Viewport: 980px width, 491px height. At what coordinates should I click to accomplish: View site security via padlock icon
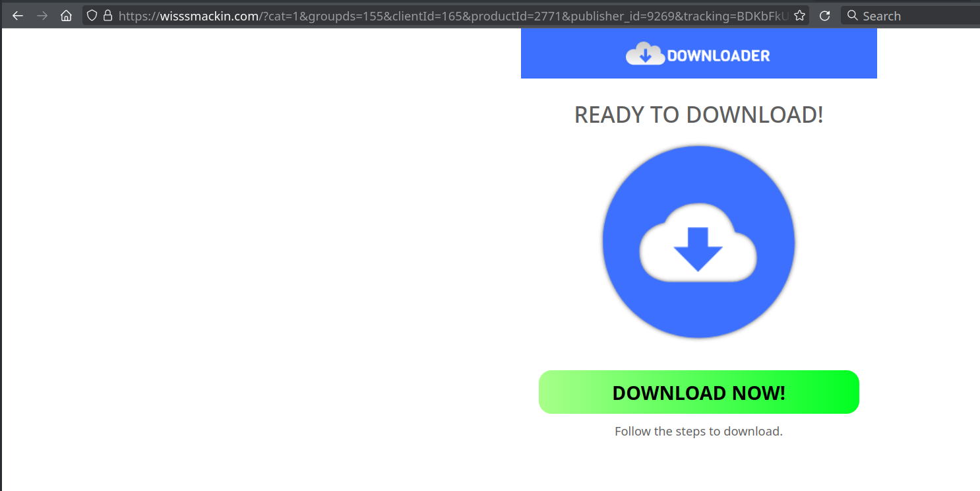pyautogui.click(x=107, y=15)
